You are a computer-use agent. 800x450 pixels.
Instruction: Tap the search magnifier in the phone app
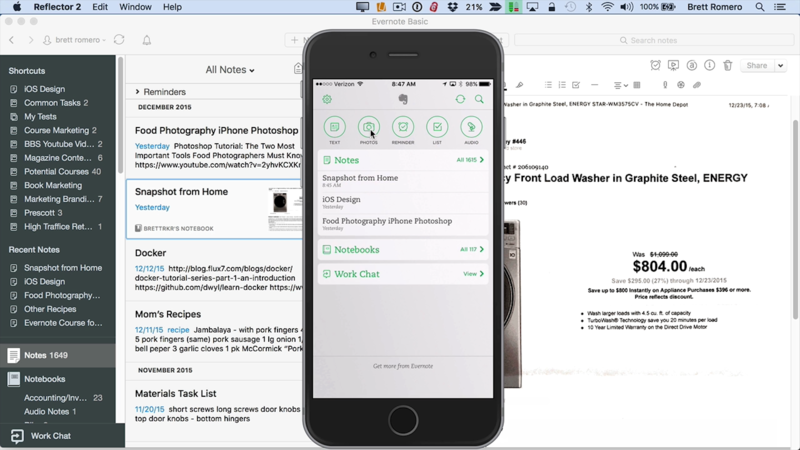[x=479, y=99]
